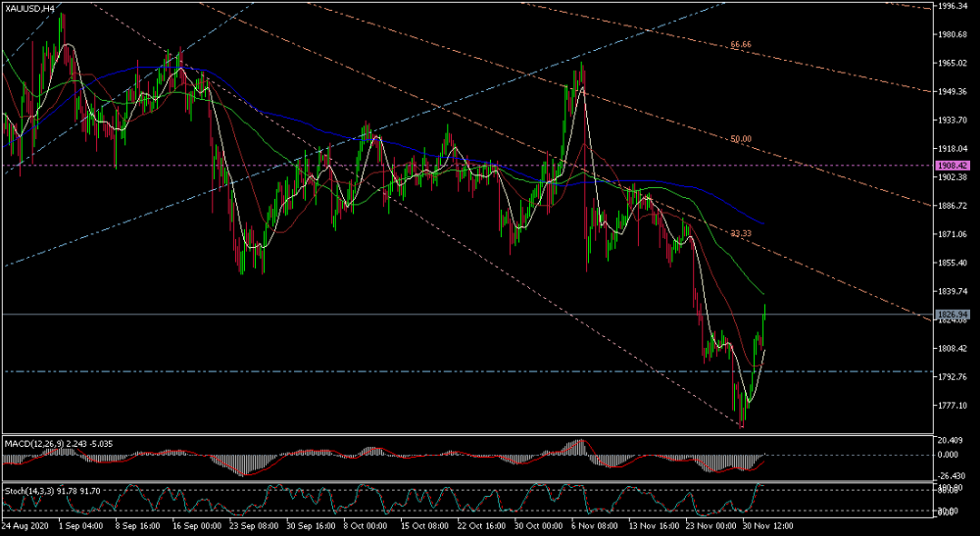Click the MACD scale value 20.409
980x536 pixels.
pos(952,440)
